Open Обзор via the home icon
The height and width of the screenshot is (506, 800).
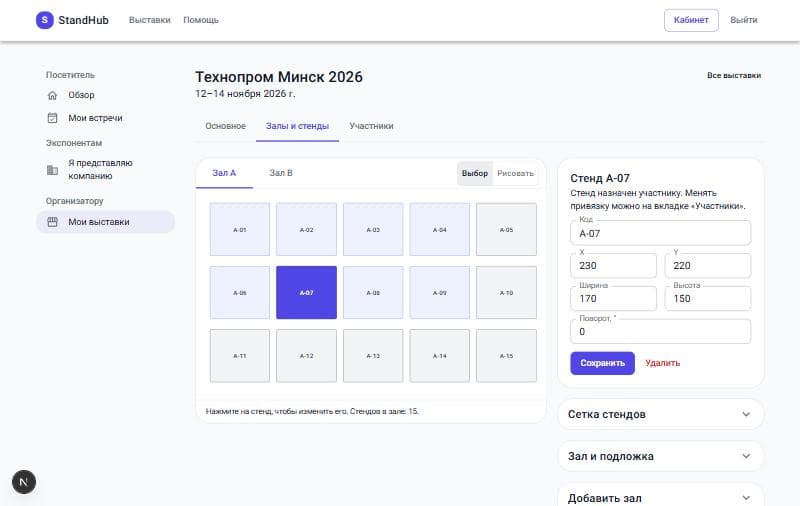click(x=52, y=95)
